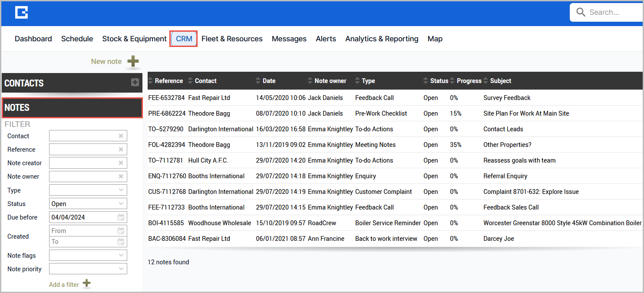644x293 pixels.
Task: Open the Created From calendar picker
Action: pos(121,231)
